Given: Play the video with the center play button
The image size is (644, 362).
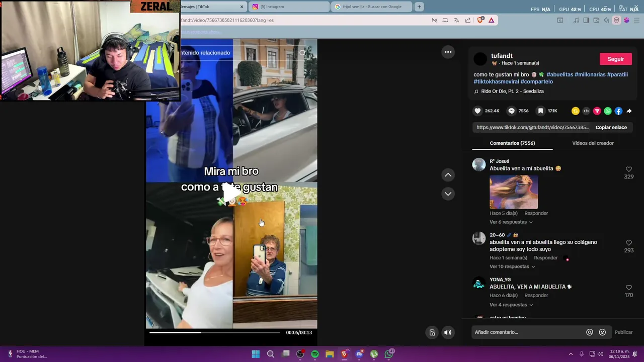Looking at the screenshot, I should tap(231, 193).
